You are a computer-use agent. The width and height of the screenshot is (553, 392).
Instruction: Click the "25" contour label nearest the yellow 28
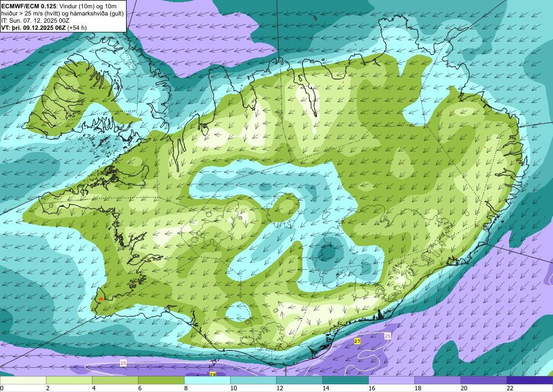pyautogui.click(x=123, y=363)
